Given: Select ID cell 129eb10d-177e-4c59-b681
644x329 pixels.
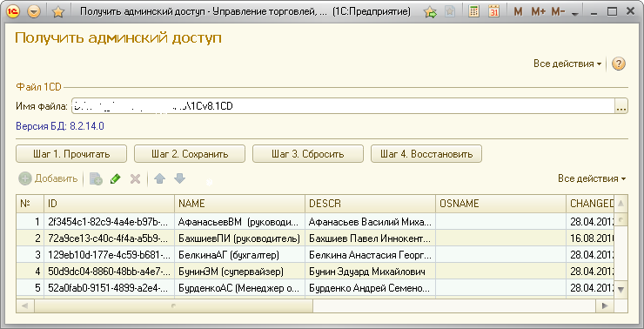Looking at the screenshot, I should 110,255.
